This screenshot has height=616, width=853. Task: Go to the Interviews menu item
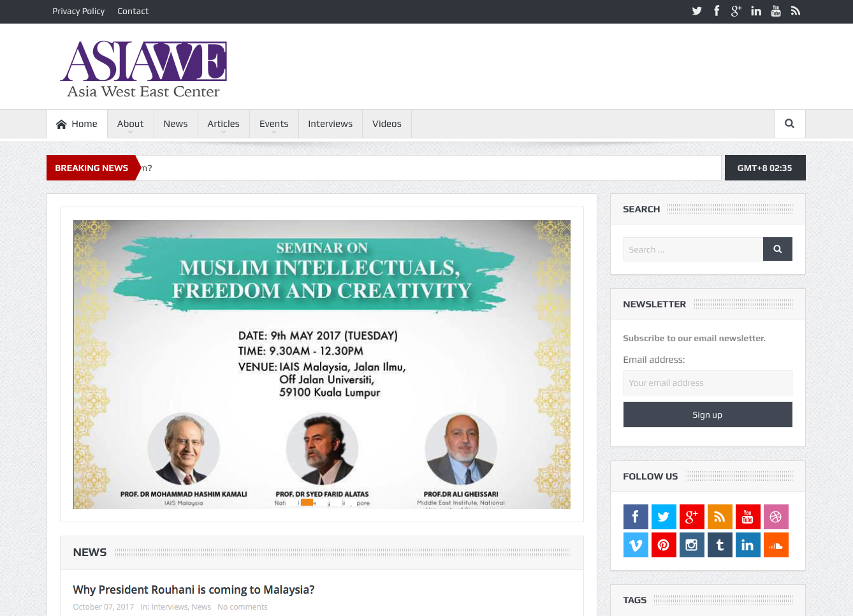coord(330,124)
